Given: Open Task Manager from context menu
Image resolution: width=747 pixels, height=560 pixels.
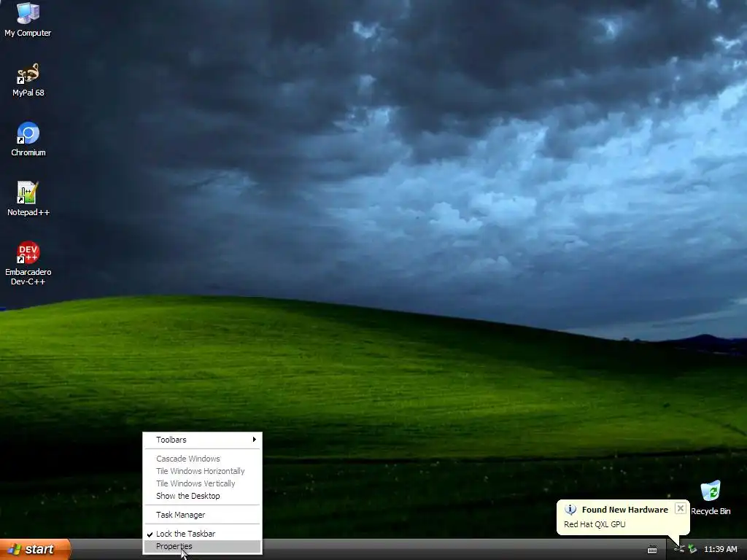Looking at the screenshot, I should (x=203, y=515).
